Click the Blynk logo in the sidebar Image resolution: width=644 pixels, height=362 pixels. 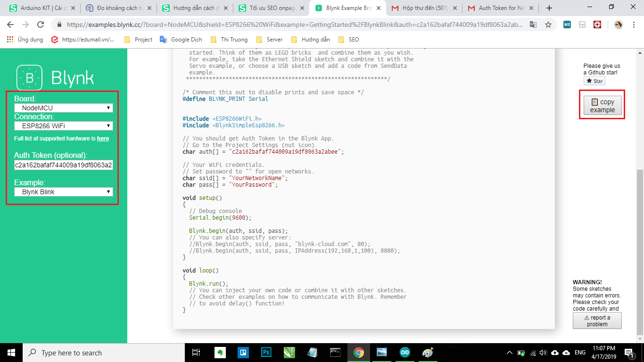pyautogui.click(x=55, y=78)
